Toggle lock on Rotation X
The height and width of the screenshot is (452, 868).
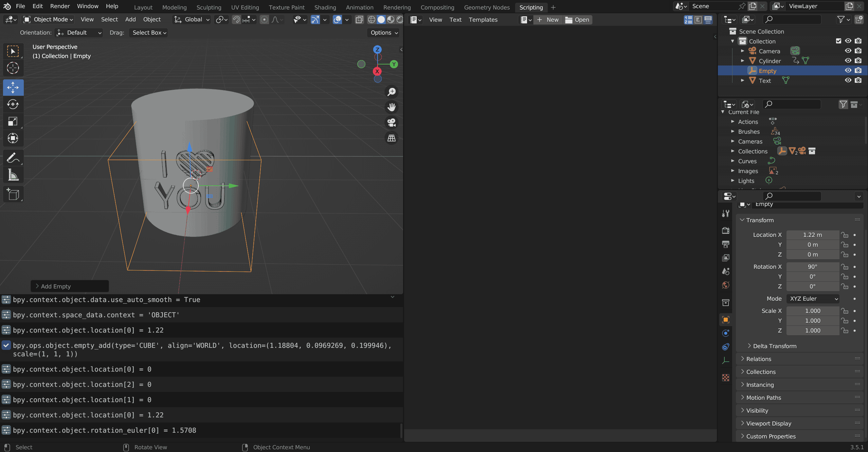pyautogui.click(x=845, y=267)
